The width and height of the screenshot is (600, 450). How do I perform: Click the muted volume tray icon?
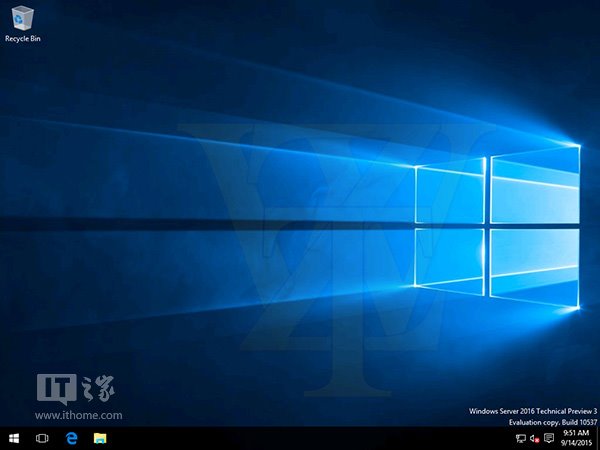(x=535, y=438)
